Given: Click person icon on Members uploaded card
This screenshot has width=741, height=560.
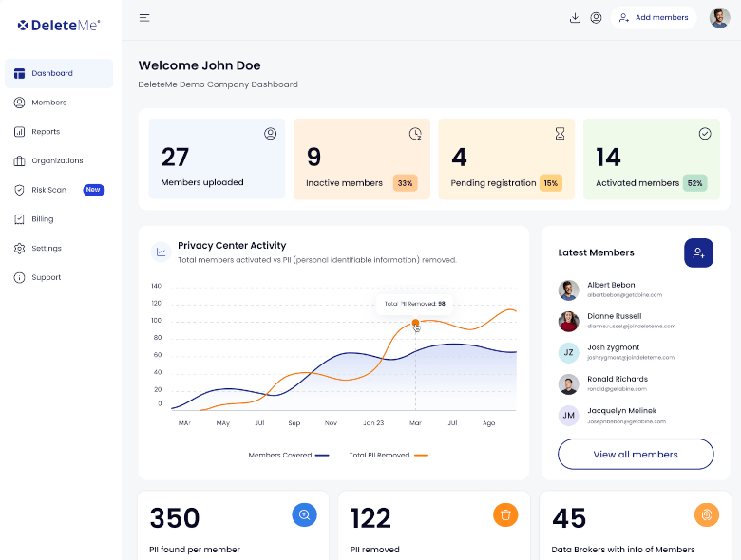Looking at the screenshot, I should click(x=271, y=134).
